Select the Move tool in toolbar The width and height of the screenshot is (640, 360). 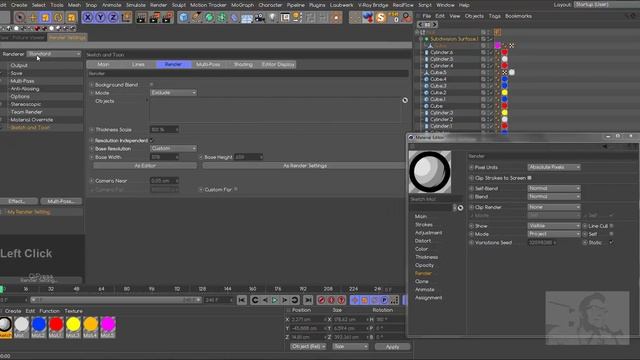(x=33, y=18)
